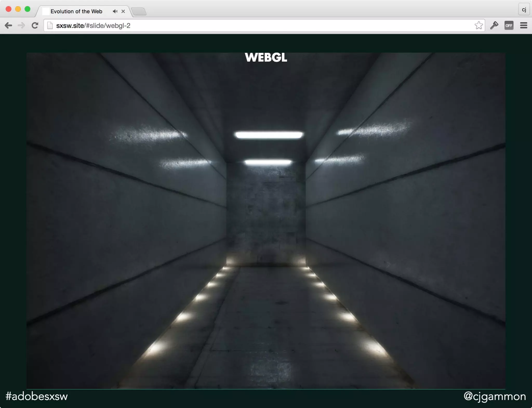Open a new tab
Screen dimensions: 532x408
tap(139, 11)
